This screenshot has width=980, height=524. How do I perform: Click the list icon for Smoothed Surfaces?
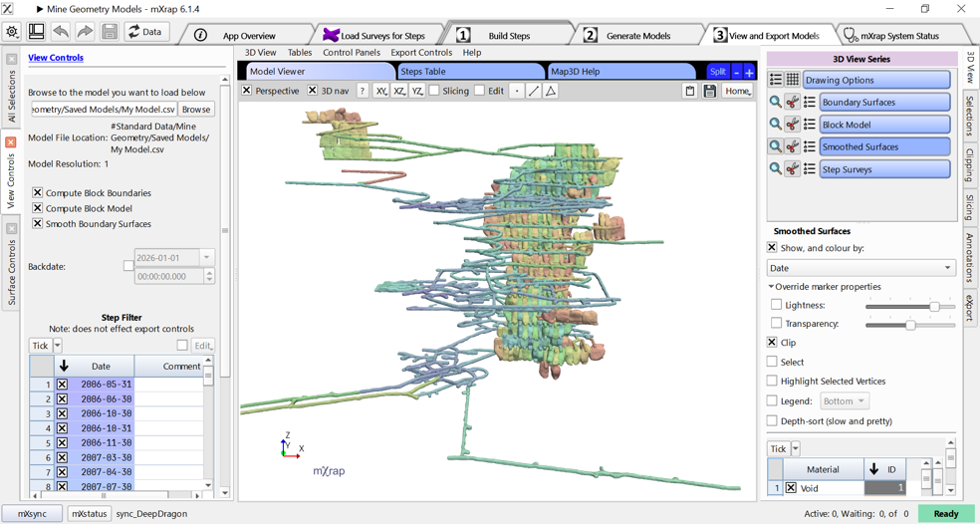[810, 147]
